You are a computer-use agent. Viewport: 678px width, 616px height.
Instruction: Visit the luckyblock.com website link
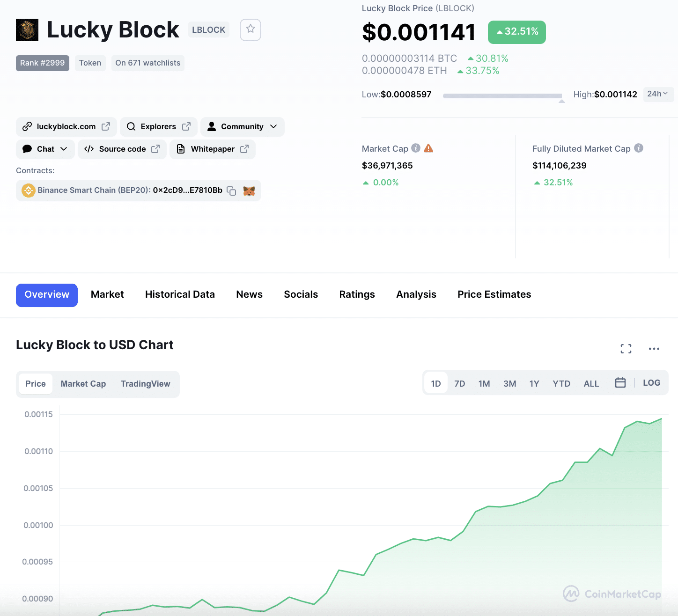tap(66, 126)
